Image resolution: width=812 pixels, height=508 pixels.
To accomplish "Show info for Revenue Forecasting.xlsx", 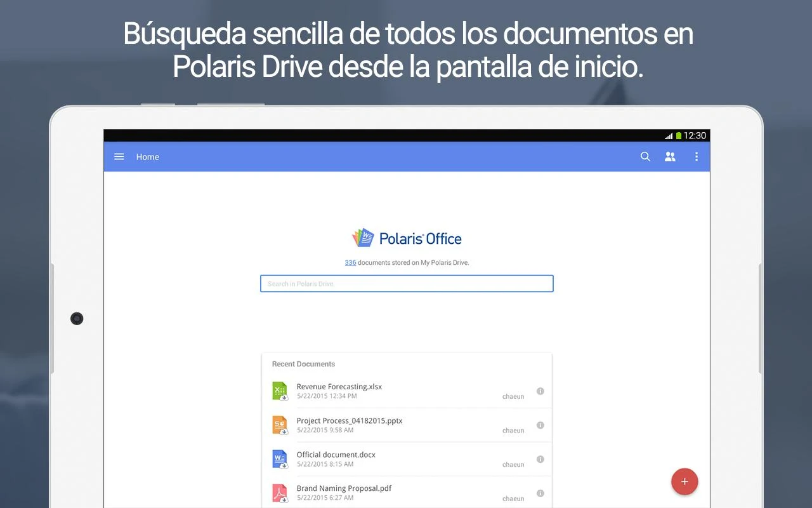I will pos(540,391).
